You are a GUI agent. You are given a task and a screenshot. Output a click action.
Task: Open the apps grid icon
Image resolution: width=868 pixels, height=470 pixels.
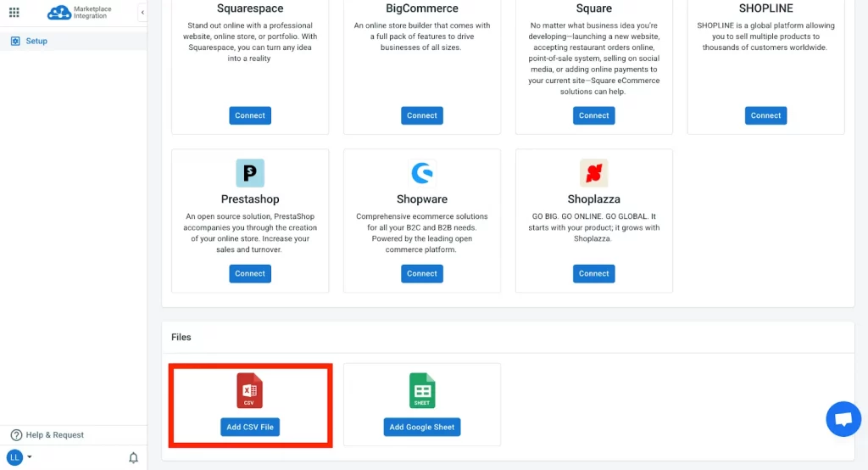(x=14, y=12)
